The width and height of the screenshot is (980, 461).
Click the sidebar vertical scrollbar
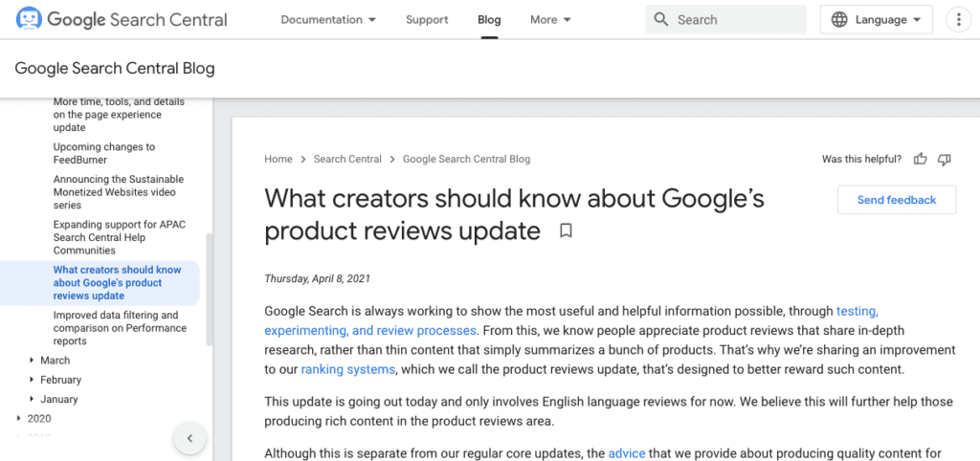point(210,290)
